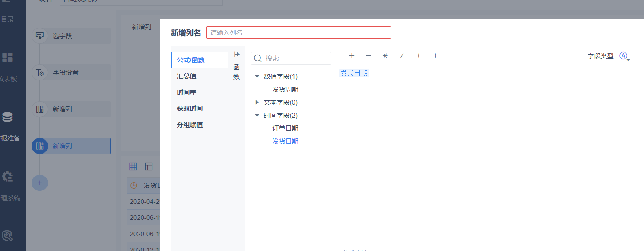644x251 pixels.
Task: Click the highlighted 新增列 step icon
Action: (x=40, y=146)
